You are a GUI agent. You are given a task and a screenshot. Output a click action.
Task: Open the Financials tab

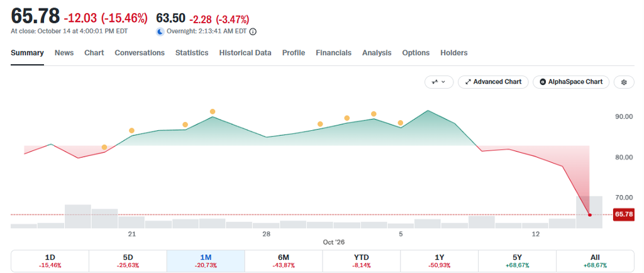[333, 53]
